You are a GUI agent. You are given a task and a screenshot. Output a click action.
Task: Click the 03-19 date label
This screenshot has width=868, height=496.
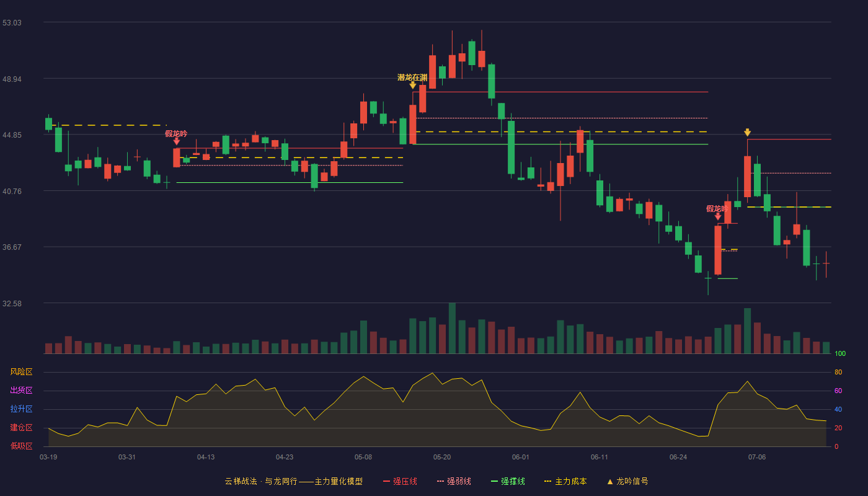(x=48, y=457)
